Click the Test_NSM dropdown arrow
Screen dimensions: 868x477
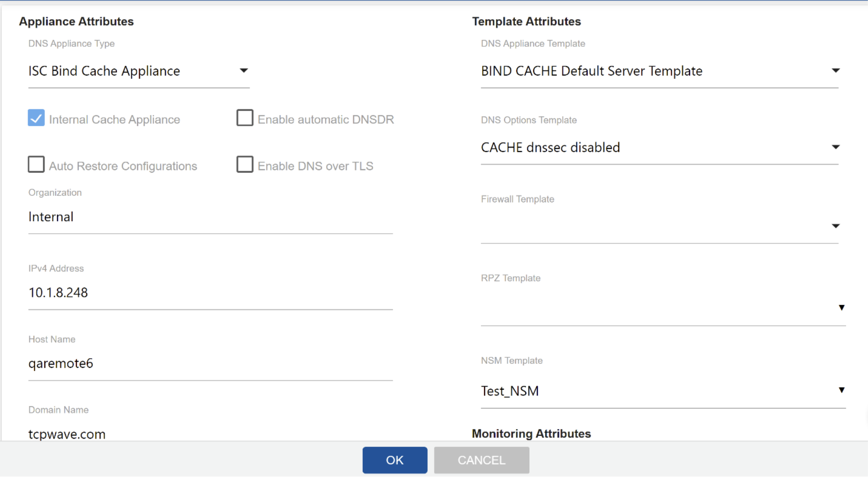(x=842, y=390)
